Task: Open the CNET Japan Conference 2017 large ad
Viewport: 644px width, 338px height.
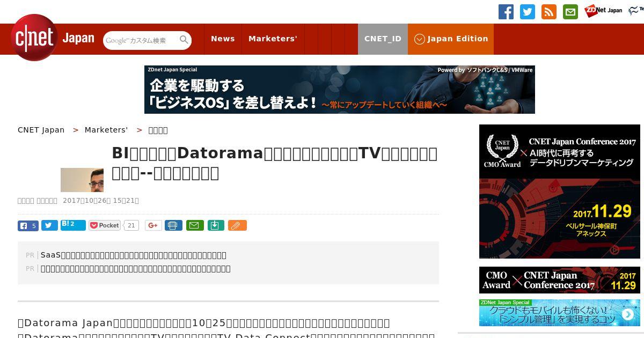Action: point(560,192)
